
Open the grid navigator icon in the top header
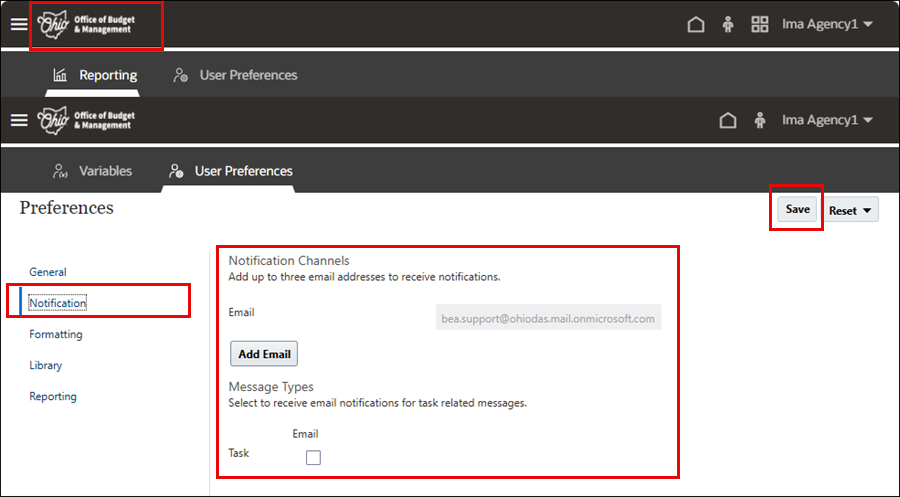[x=760, y=24]
